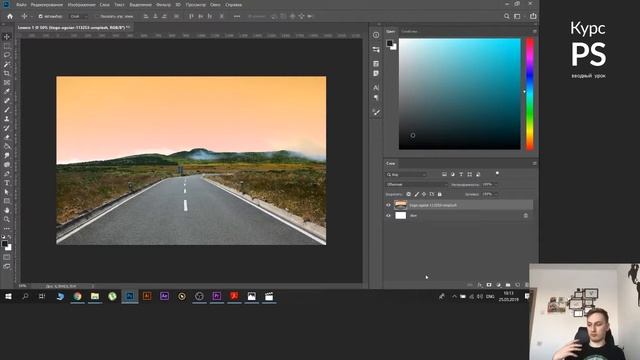
Task: Change screen mode icon in toolbar
Action: (x=7, y=266)
